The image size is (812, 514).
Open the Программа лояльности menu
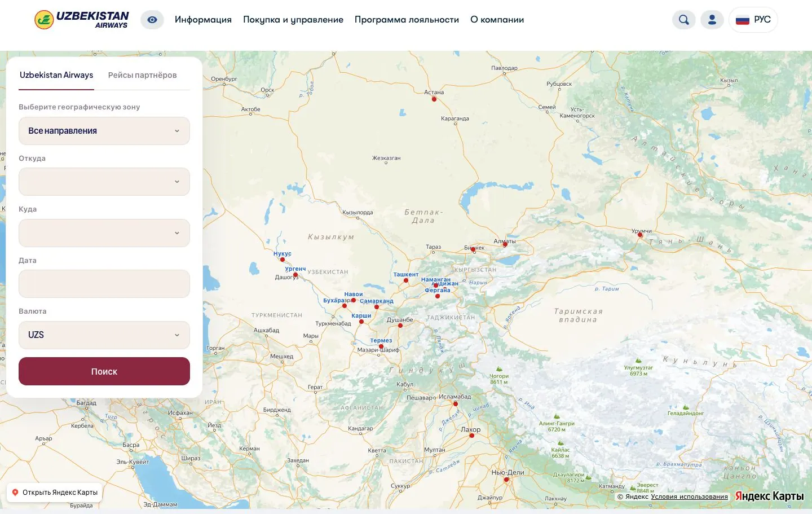coord(407,20)
